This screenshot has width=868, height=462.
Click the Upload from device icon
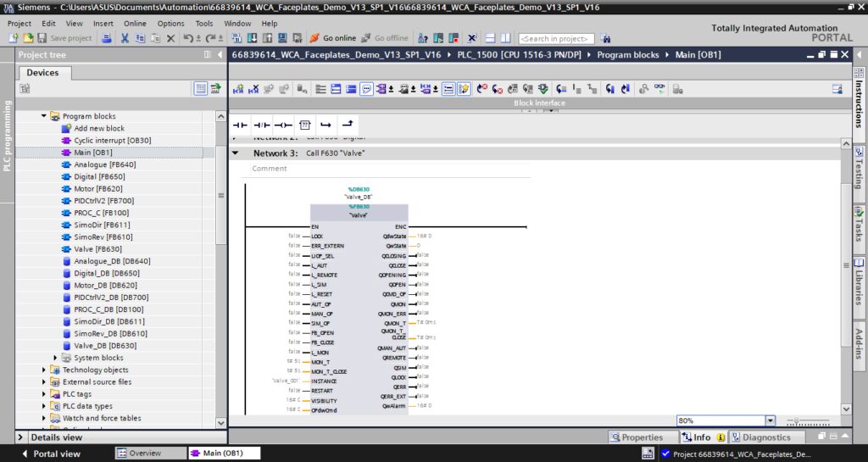click(267, 38)
